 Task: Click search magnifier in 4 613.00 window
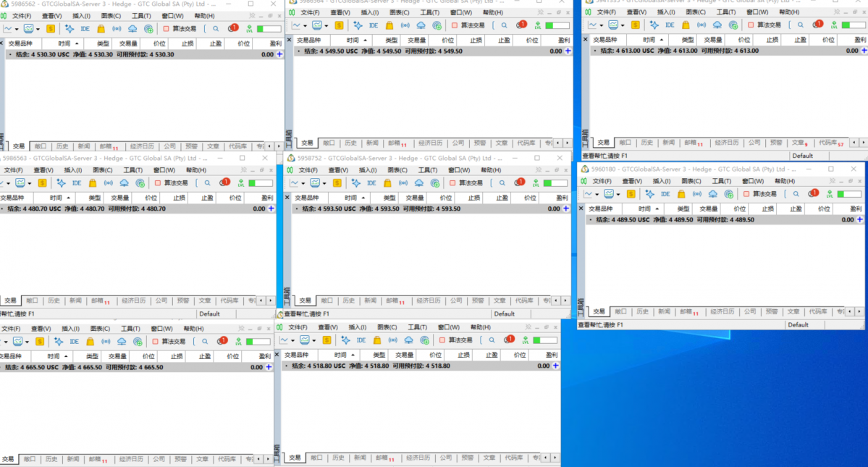pos(801,25)
